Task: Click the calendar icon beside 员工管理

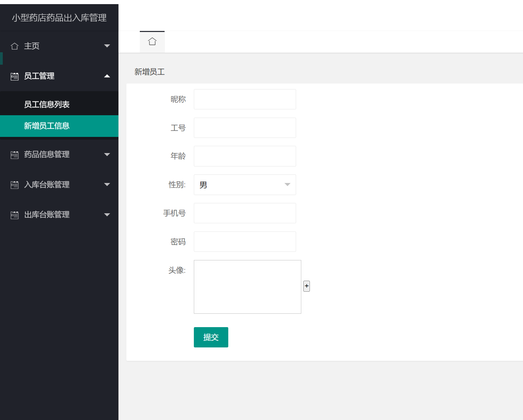Action: click(14, 76)
